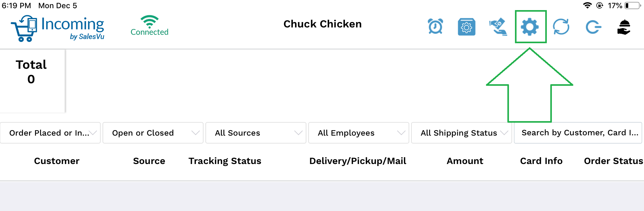Open the cash payment hand icon

coord(498,27)
